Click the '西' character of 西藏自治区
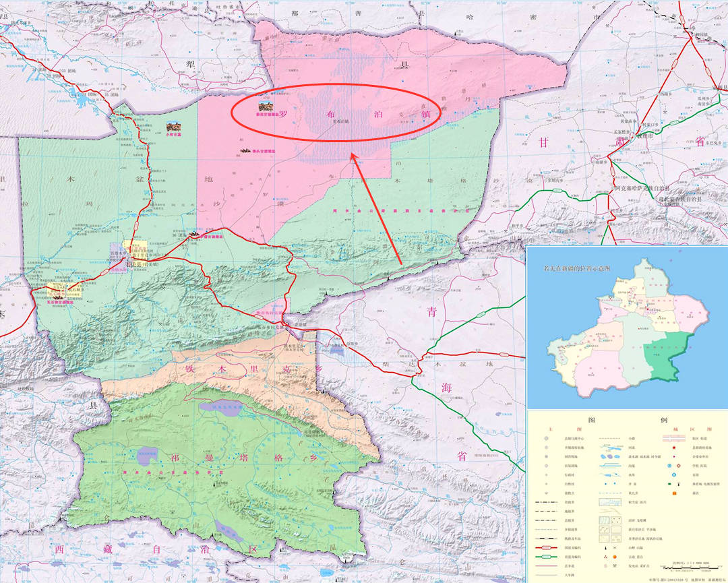The width and height of the screenshot is (728, 583). [59, 549]
